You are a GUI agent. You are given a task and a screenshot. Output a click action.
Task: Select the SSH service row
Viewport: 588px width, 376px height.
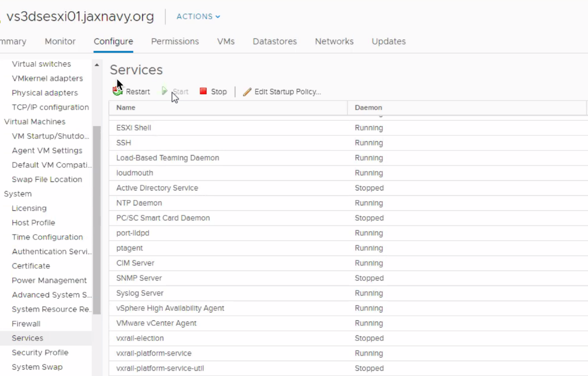(348, 143)
